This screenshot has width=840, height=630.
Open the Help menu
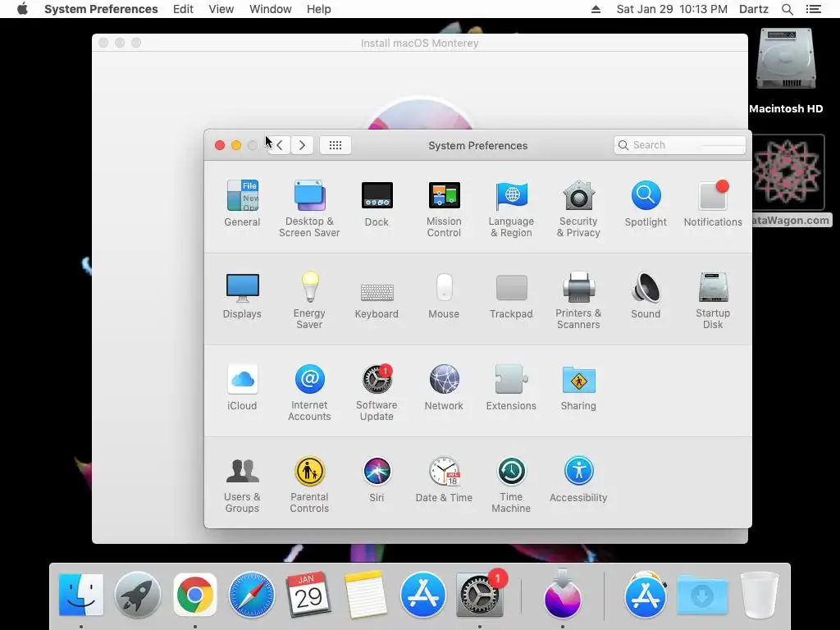coord(319,9)
